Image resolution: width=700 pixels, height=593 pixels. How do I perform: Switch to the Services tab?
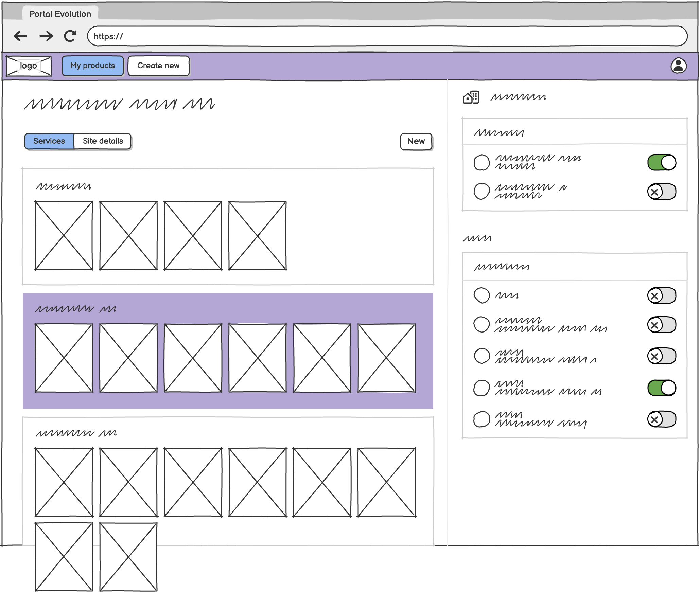tap(49, 141)
